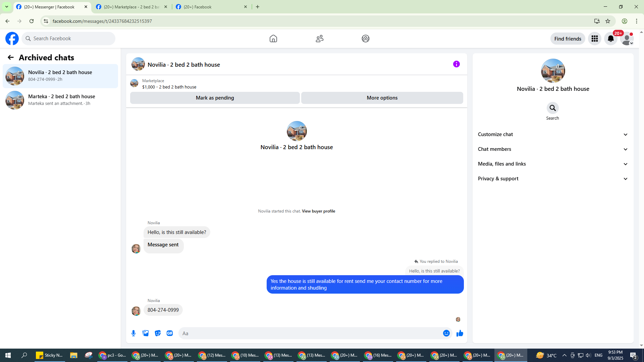
Task: Close the Marketplace browser tab
Action: pyautogui.click(x=166, y=7)
